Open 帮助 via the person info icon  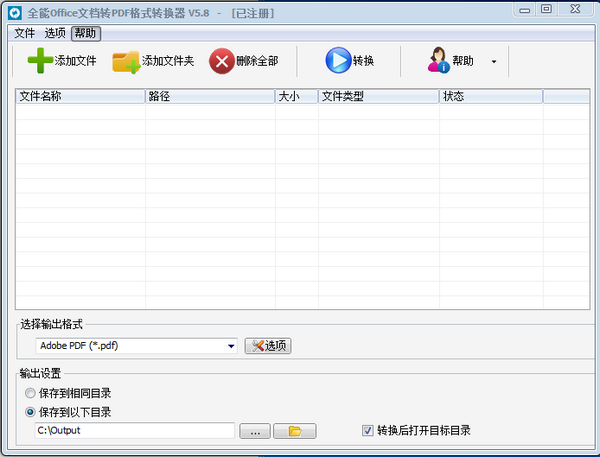click(x=439, y=60)
